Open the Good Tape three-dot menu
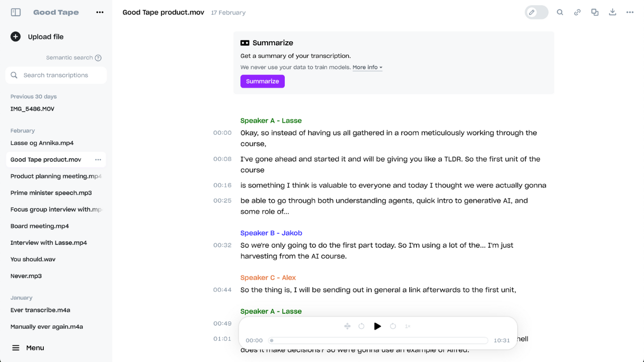 [x=100, y=13]
